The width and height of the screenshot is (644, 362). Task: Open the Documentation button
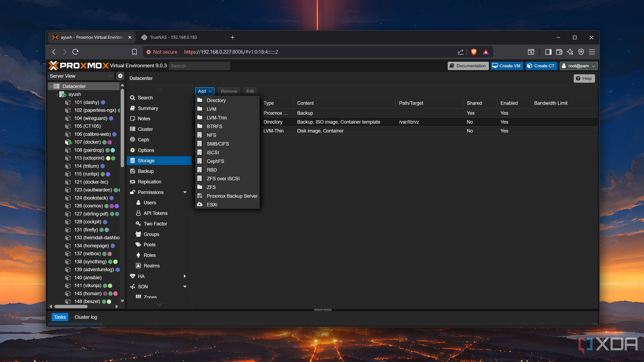[468, 66]
